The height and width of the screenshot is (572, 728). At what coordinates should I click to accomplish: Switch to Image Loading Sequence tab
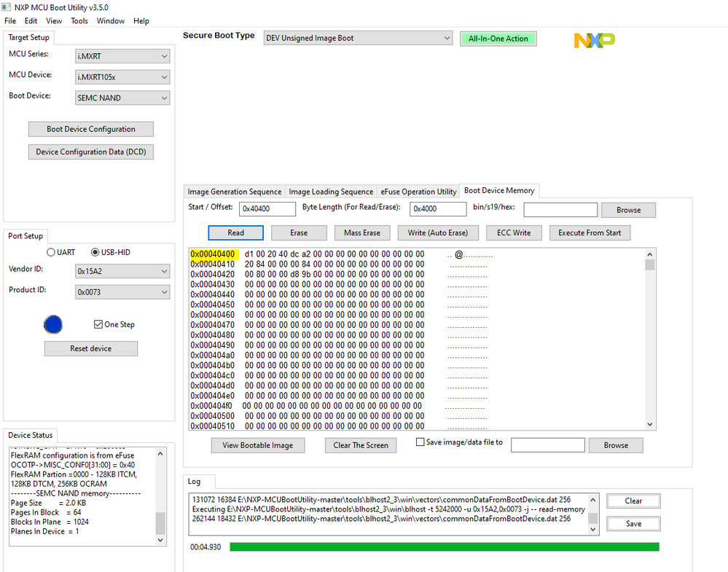click(x=331, y=192)
